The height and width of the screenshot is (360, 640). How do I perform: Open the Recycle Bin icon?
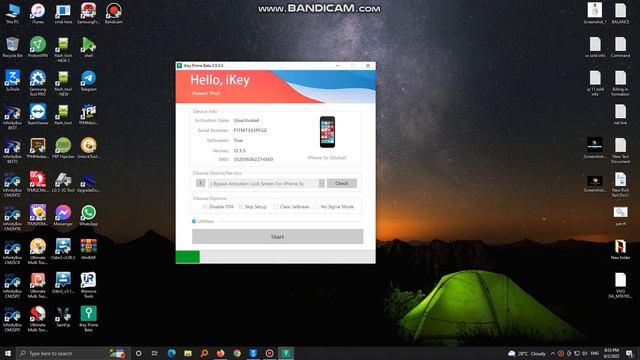[12, 47]
